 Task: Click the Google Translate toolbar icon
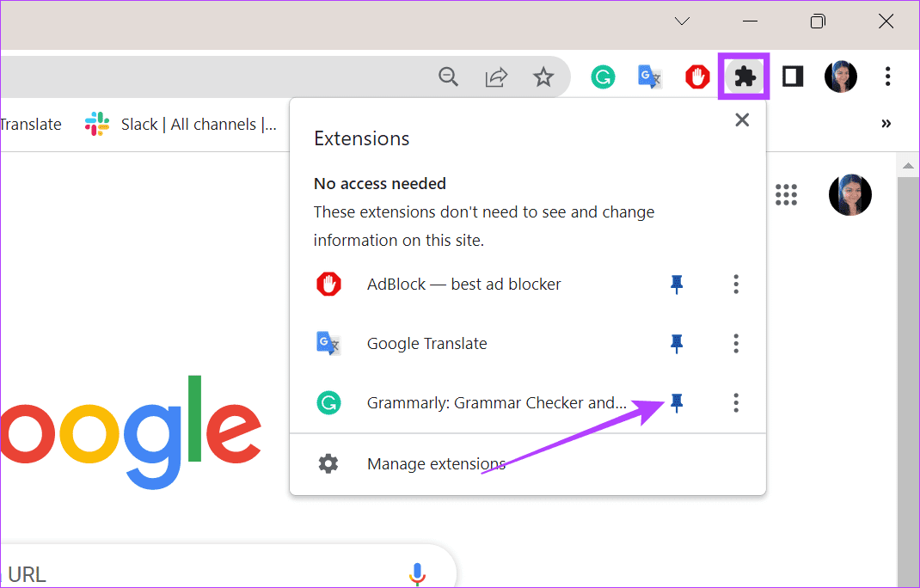[649, 77]
